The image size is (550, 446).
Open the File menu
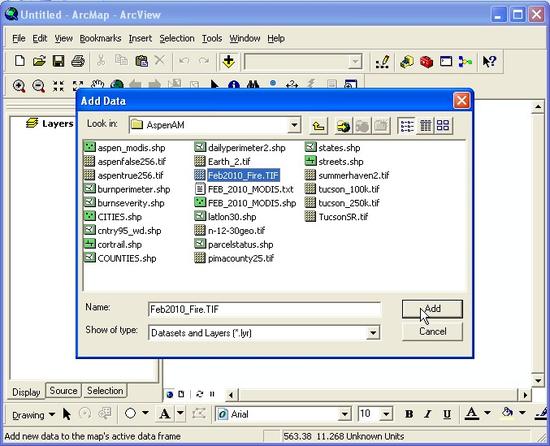tap(19, 38)
